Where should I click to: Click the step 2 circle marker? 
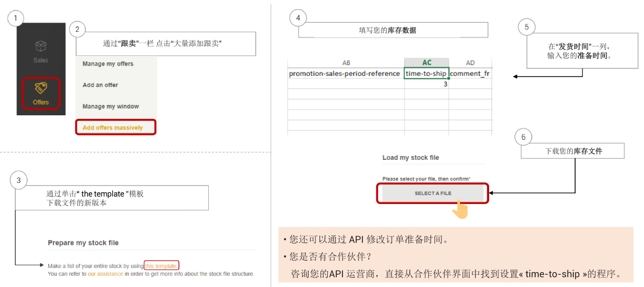(77, 30)
